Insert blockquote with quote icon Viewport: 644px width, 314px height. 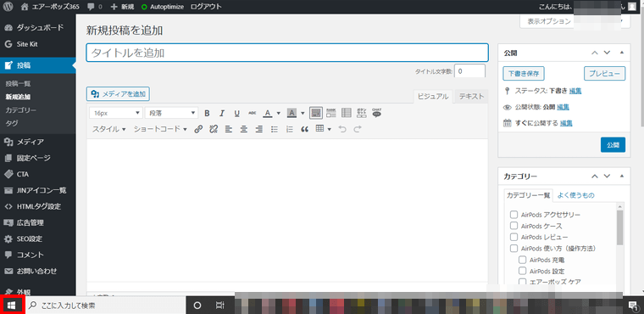pos(304,129)
